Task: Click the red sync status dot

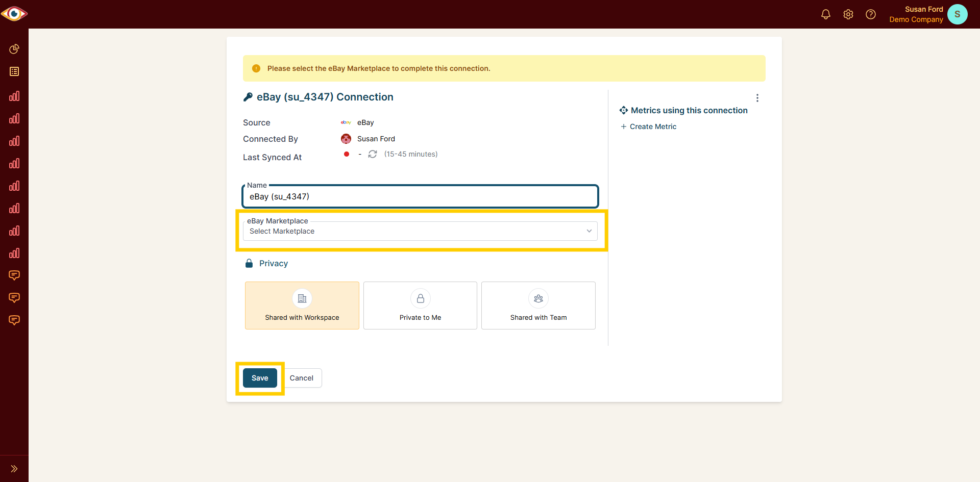Action: point(347,154)
